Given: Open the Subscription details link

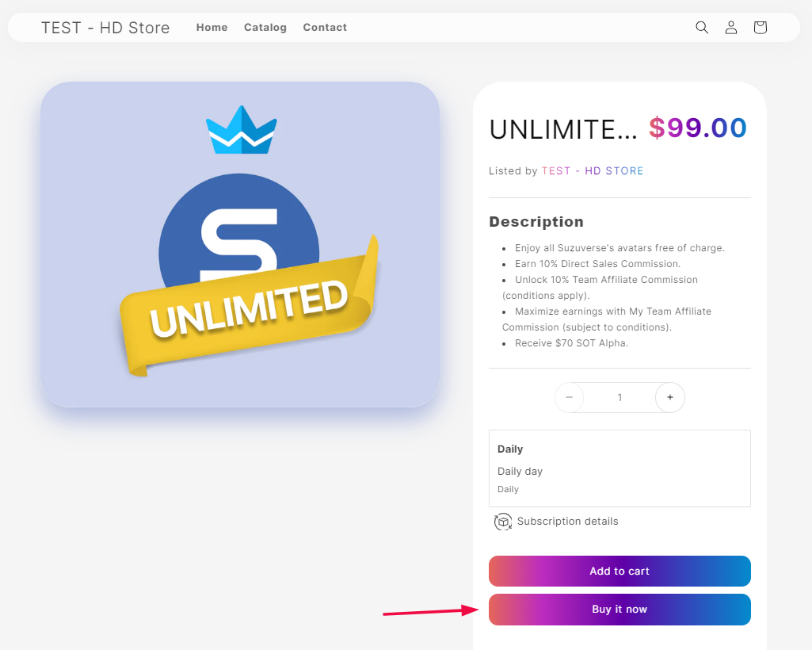Looking at the screenshot, I should pyautogui.click(x=567, y=522).
